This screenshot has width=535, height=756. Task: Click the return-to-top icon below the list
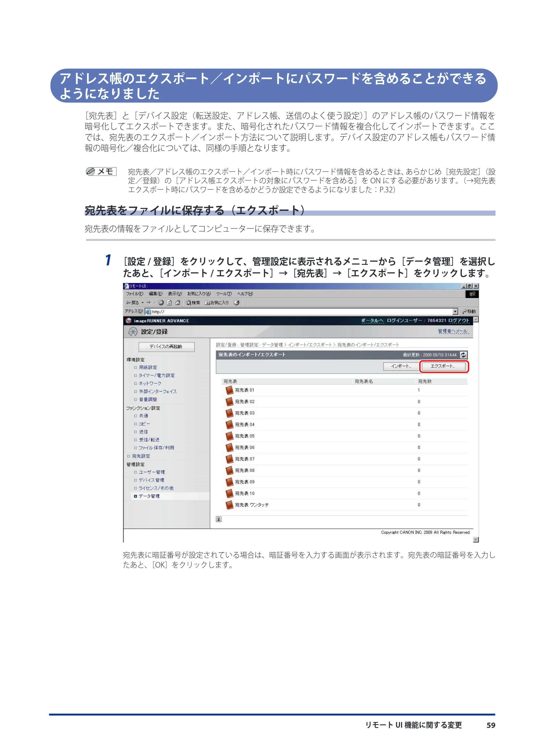219,519
